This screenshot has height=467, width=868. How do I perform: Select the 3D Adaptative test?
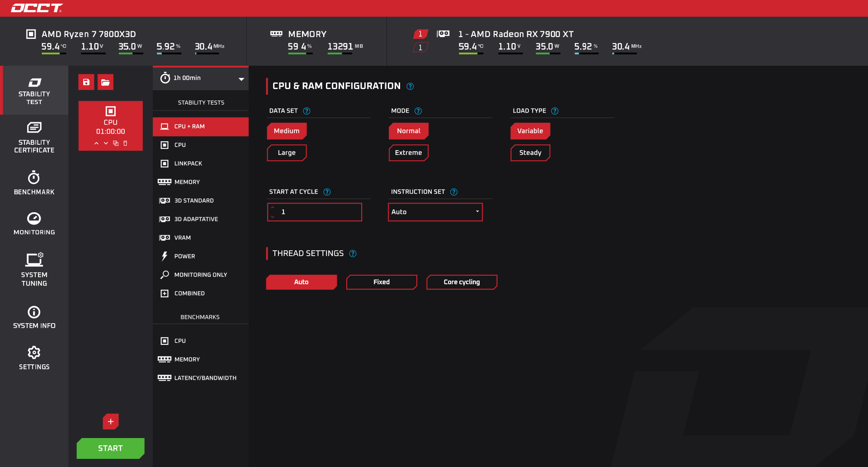tap(201, 219)
